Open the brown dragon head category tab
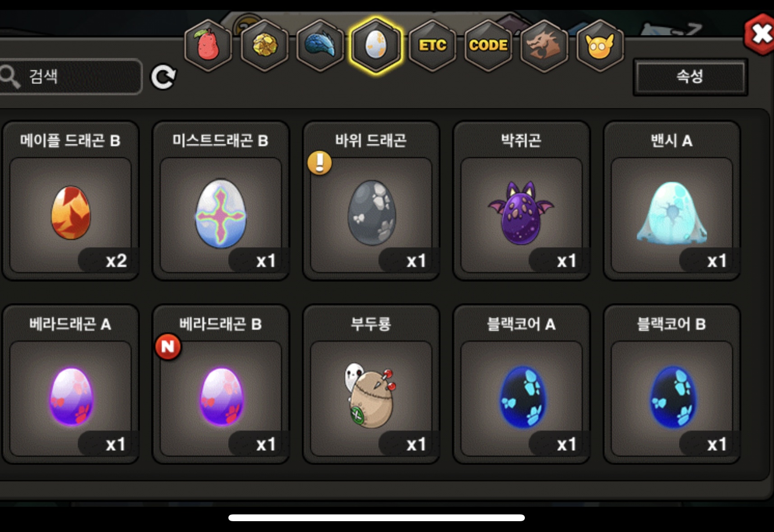The image size is (774, 532). coord(544,45)
